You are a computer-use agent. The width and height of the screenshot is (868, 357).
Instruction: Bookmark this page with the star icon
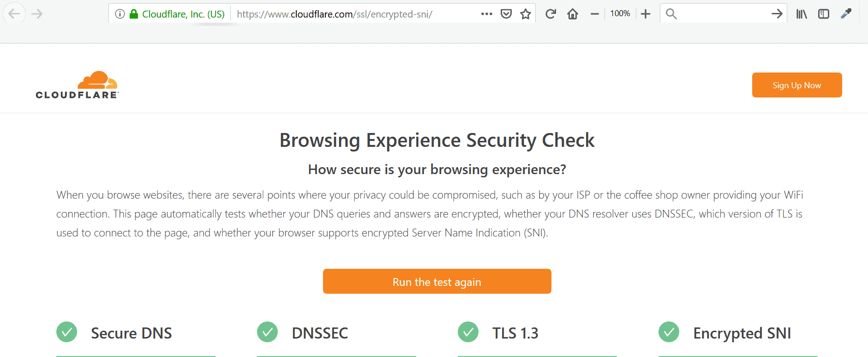point(526,14)
